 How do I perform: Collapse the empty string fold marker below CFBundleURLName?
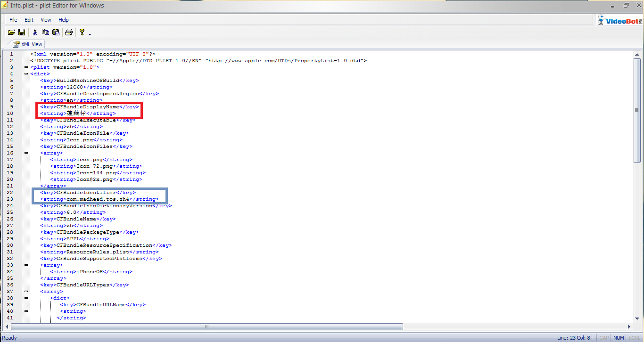pos(26,311)
